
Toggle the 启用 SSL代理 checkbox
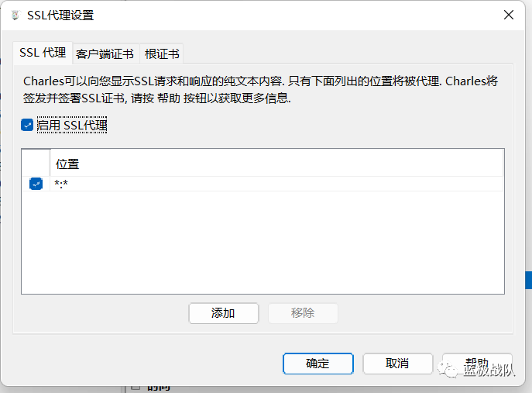coord(27,125)
